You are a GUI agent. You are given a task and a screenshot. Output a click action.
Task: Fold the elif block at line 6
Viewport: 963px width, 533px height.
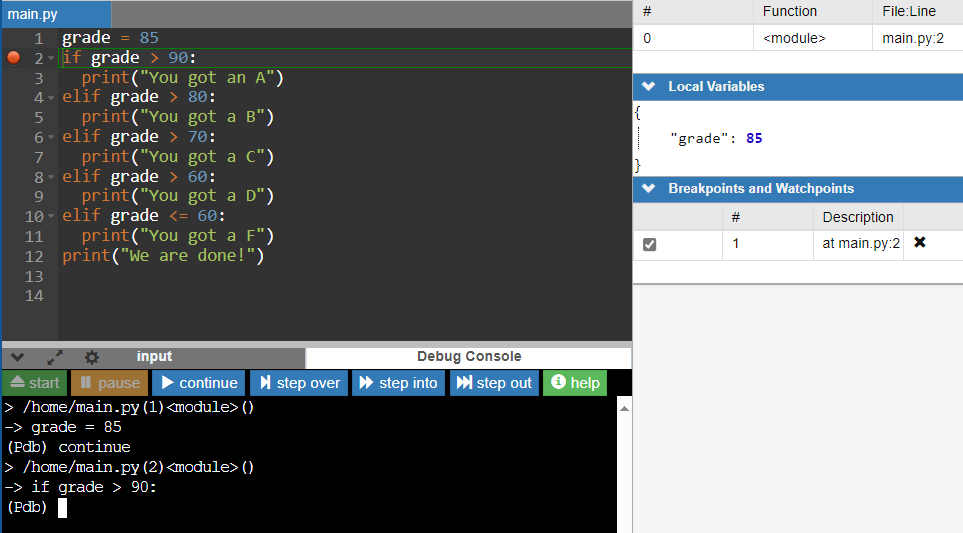[x=51, y=137]
